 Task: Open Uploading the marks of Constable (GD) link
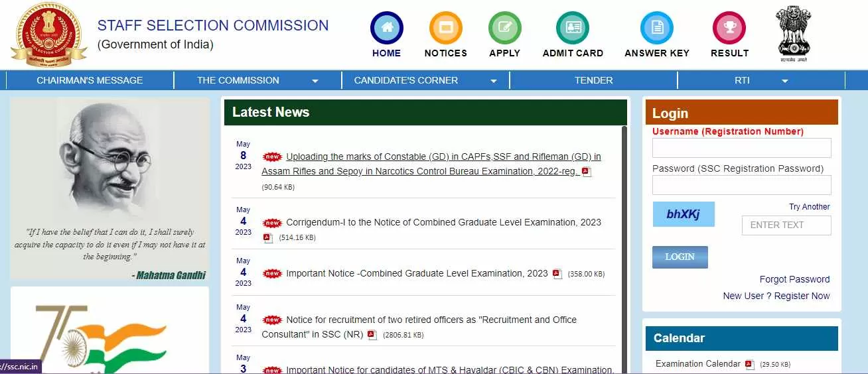[x=431, y=164]
